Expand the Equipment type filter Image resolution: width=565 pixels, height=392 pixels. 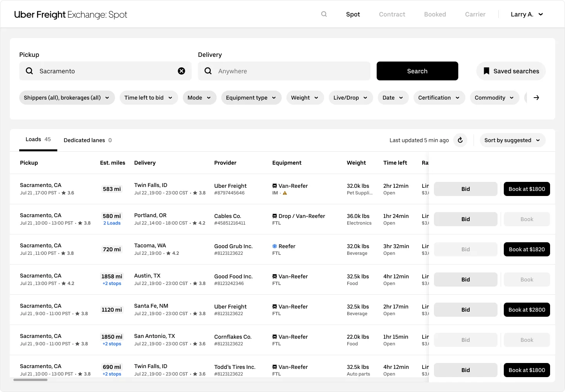pyautogui.click(x=251, y=98)
